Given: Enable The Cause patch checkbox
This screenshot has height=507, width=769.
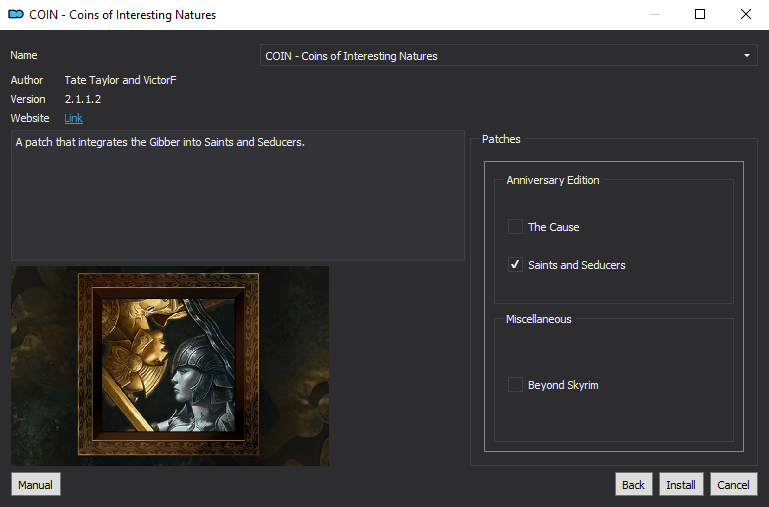Looking at the screenshot, I should coord(515,227).
